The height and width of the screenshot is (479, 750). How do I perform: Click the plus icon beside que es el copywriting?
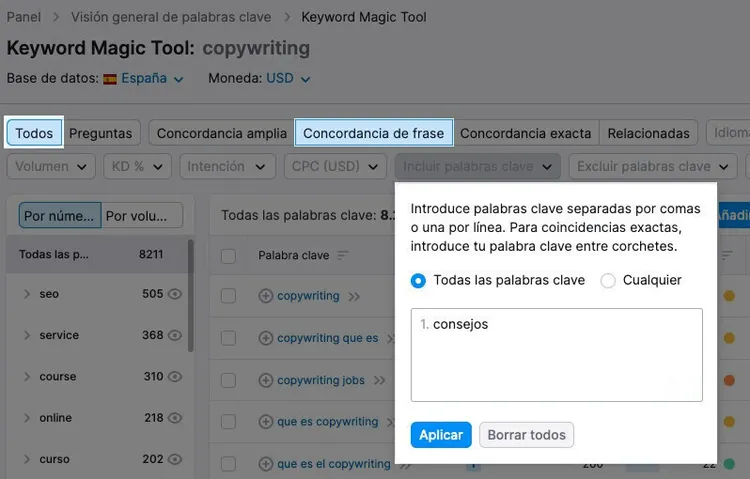click(x=265, y=464)
